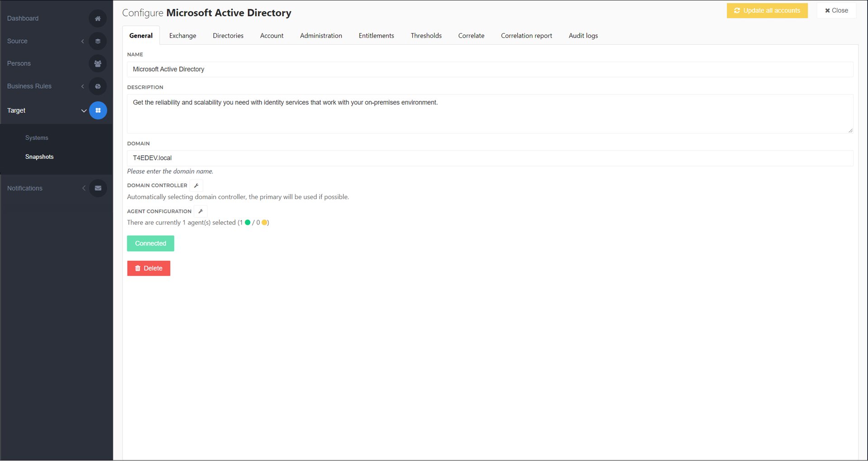Open the Correlate tab
Viewport: 868px width, 461px height.
point(471,36)
